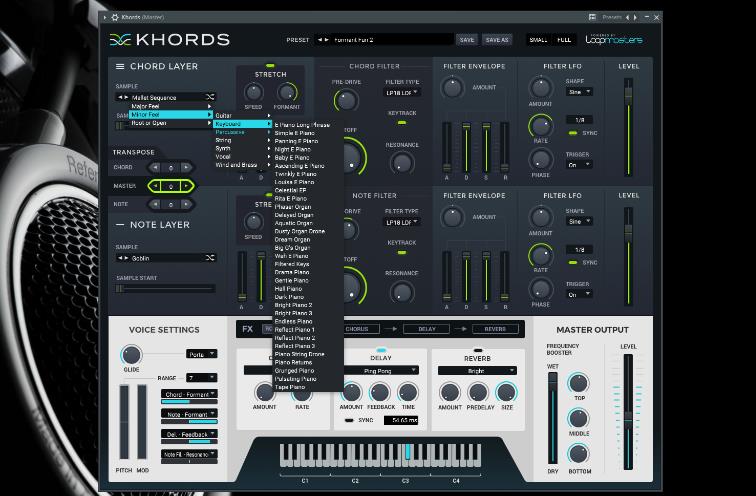Image resolution: width=756 pixels, height=496 pixels.
Task: Open the Guitar category submenu
Action: pyautogui.click(x=243, y=115)
